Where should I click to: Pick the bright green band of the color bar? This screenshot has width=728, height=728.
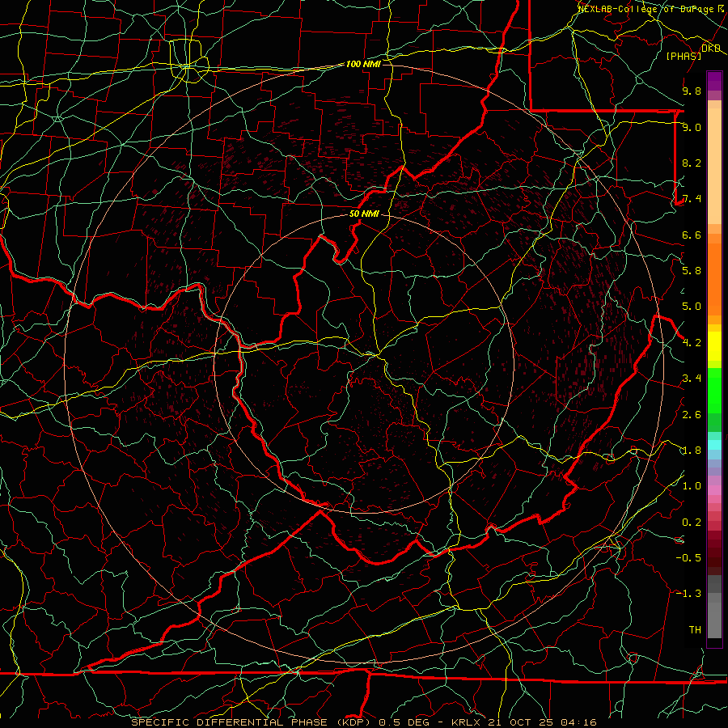(714, 390)
